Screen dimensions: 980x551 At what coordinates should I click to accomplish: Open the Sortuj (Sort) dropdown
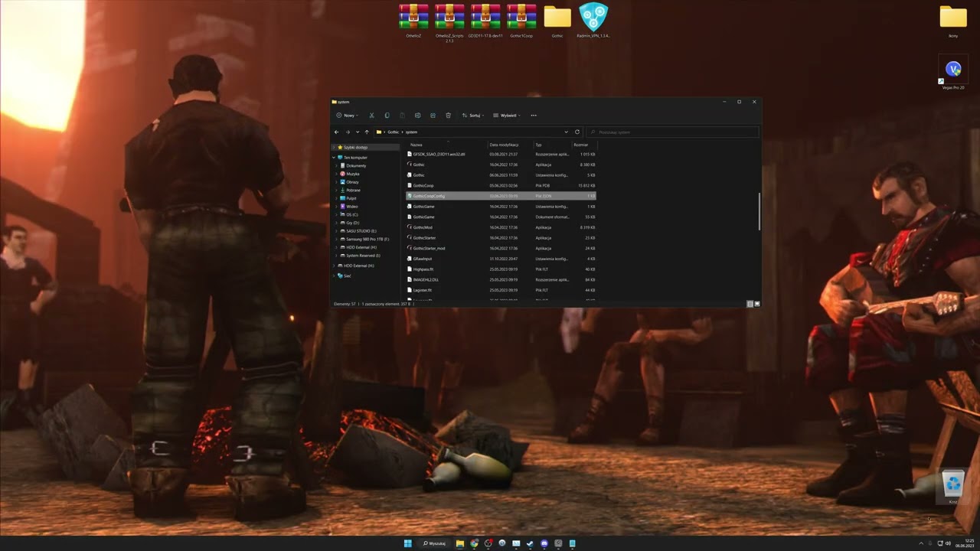coord(473,116)
